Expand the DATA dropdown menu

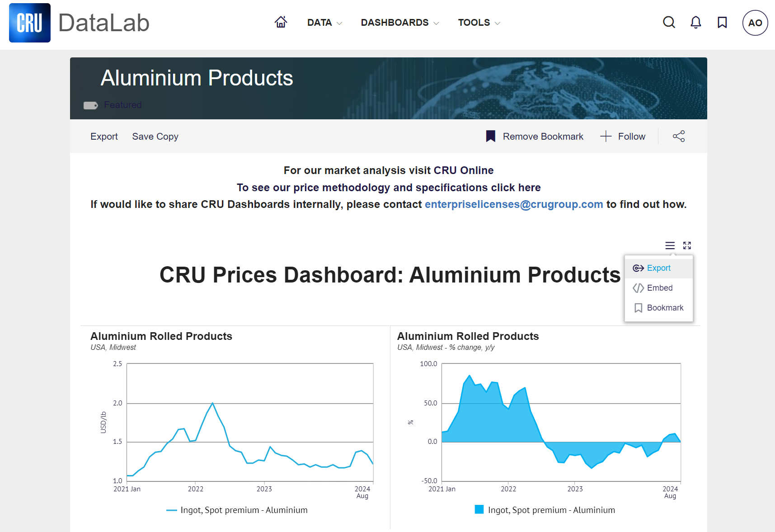324,23
